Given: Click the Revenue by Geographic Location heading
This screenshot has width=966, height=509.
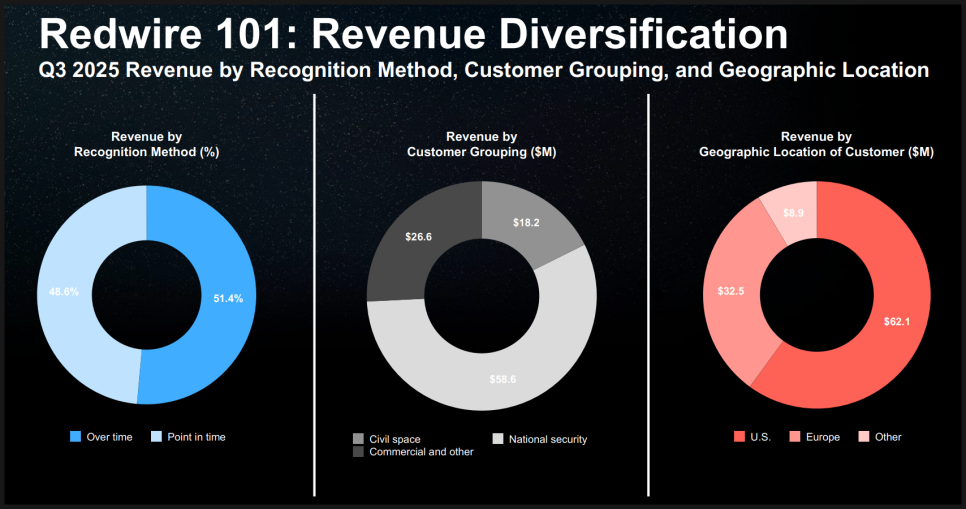Looking at the screenshot, I should (x=815, y=144).
